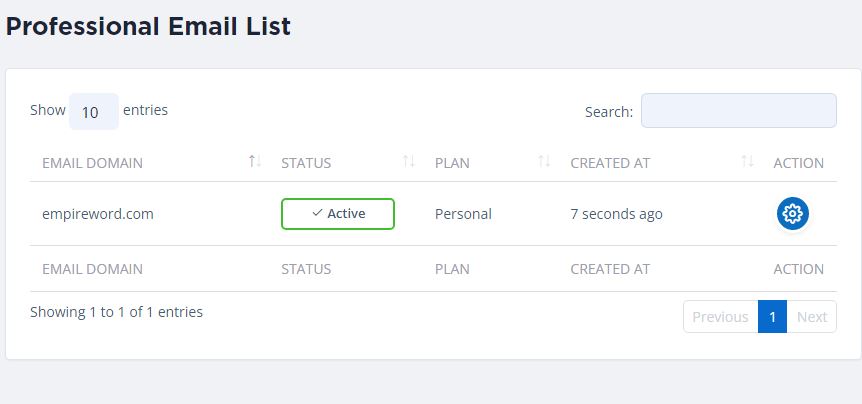The width and height of the screenshot is (862, 404).
Task: Click the 'Showing 1 to 1' entries text
Action: click(x=116, y=312)
